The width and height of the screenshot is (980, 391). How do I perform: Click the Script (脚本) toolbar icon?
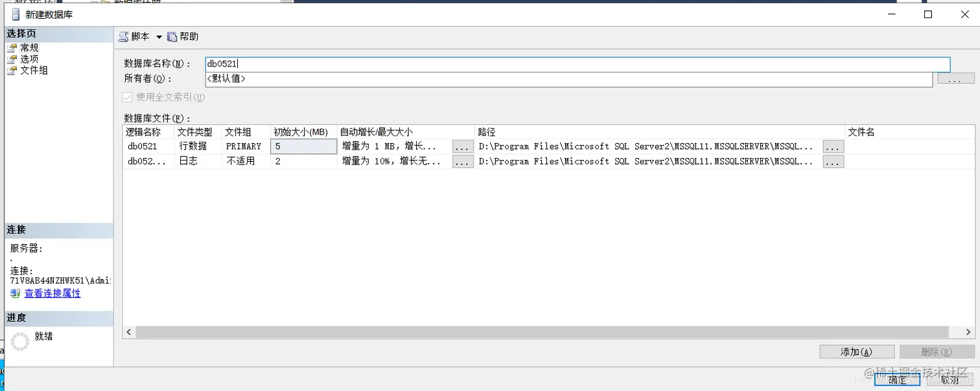pyautogui.click(x=123, y=37)
